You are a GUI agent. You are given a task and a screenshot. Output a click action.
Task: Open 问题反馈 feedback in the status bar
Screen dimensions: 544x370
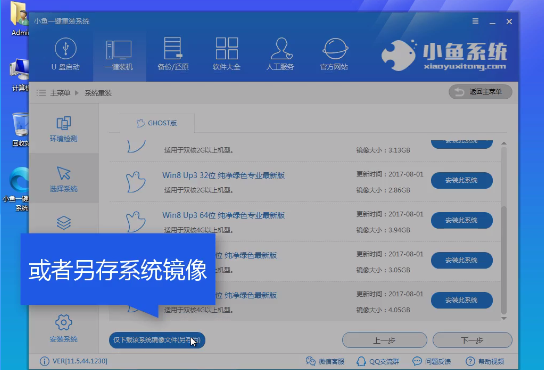432,361
